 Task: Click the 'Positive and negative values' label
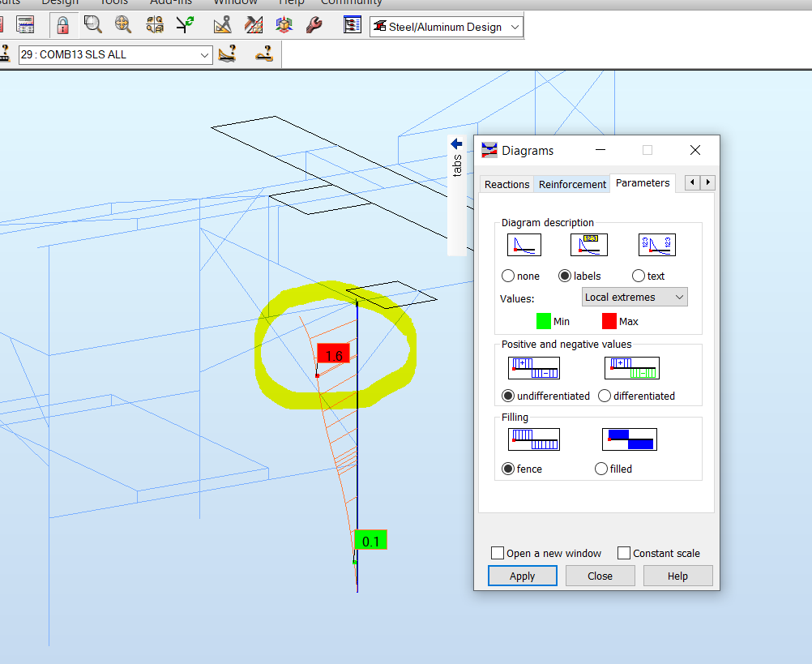pos(566,345)
